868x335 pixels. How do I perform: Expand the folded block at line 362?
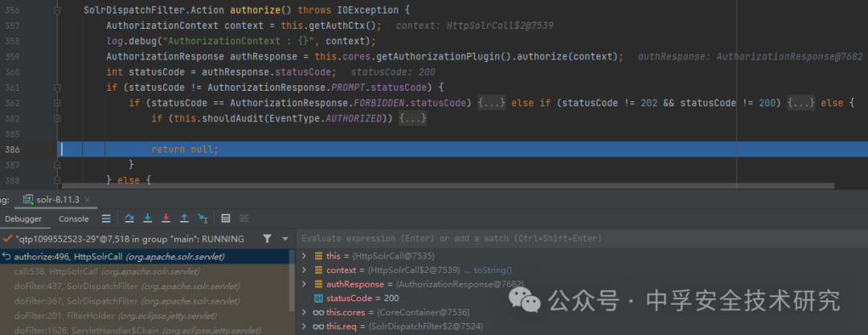coord(57,103)
